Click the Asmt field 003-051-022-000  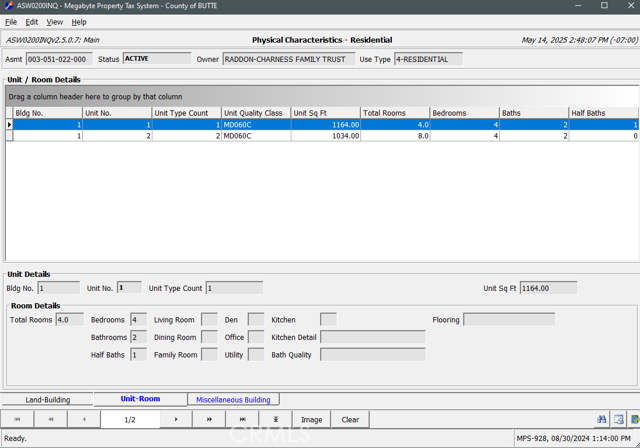coord(59,59)
